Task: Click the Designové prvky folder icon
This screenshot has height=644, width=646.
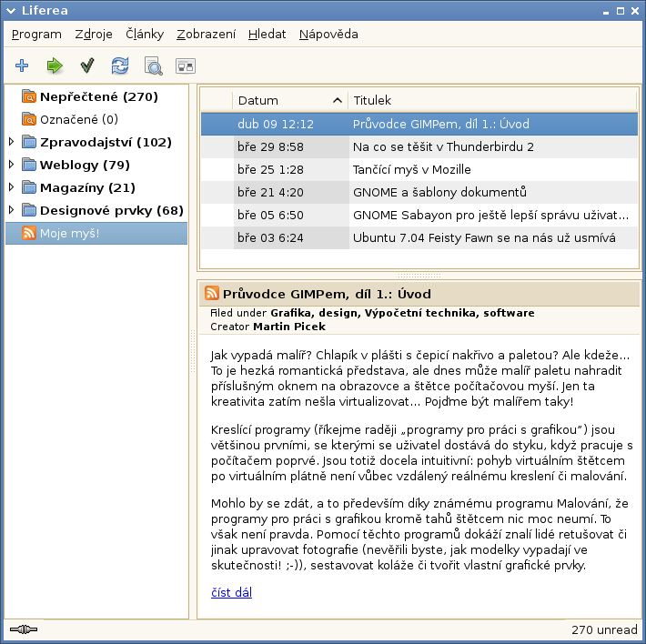Action: [29, 210]
